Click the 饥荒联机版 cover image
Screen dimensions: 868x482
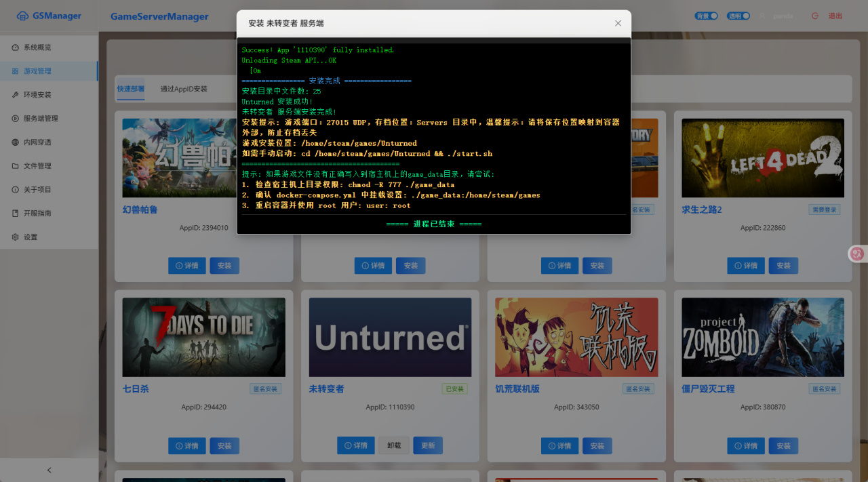576,337
